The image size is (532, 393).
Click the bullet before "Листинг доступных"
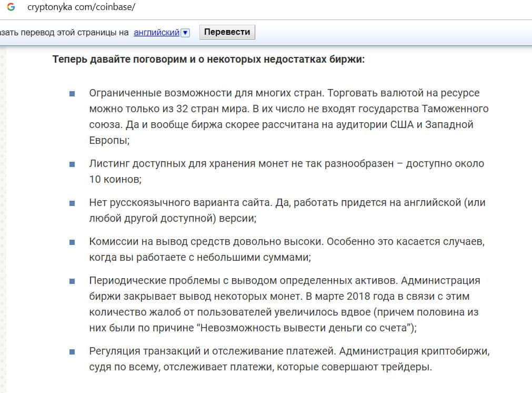click(x=72, y=164)
